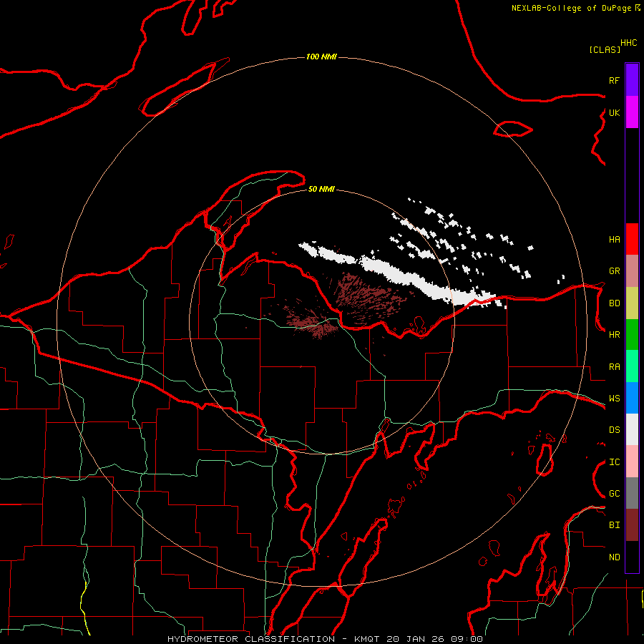This screenshot has height=644, width=644.
Task: Click the 50 NMI range ring label
Action: 321,189
